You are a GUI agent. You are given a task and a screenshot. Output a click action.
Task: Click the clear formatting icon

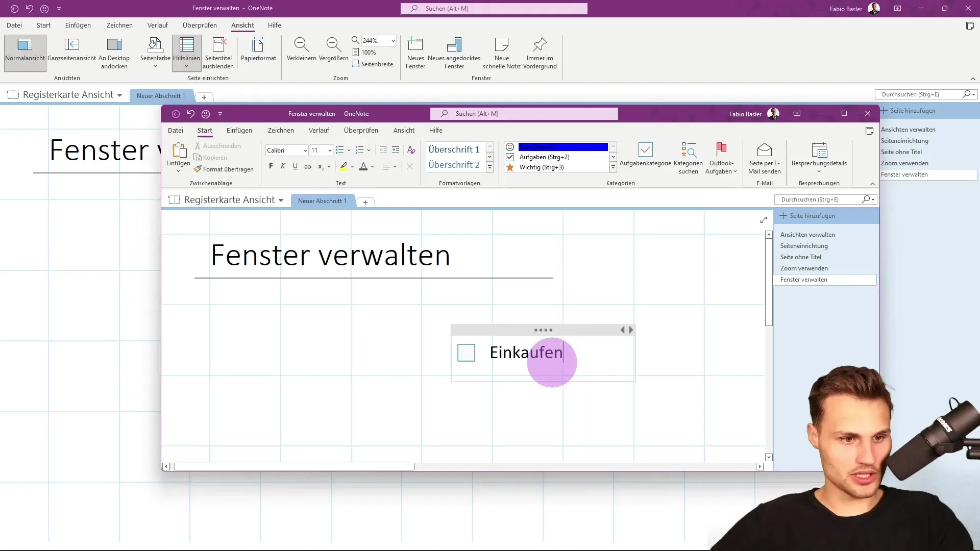tap(411, 150)
